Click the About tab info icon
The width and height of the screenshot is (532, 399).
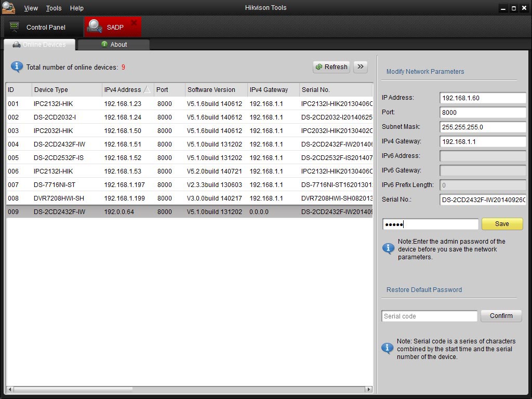point(104,44)
